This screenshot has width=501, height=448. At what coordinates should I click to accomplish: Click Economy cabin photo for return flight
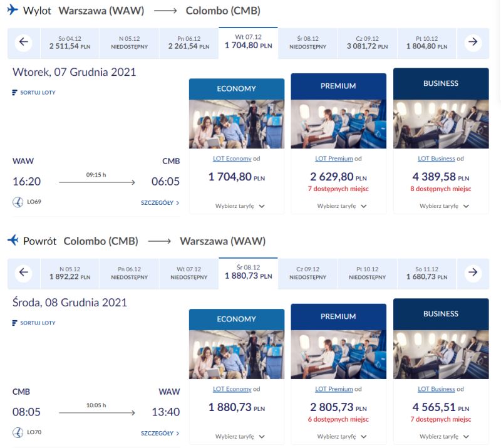237,355
